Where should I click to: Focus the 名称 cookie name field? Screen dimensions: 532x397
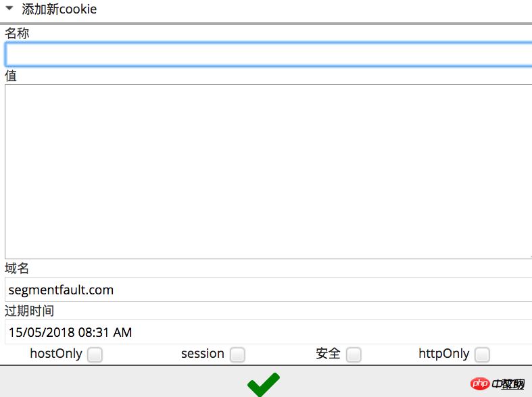point(268,54)
